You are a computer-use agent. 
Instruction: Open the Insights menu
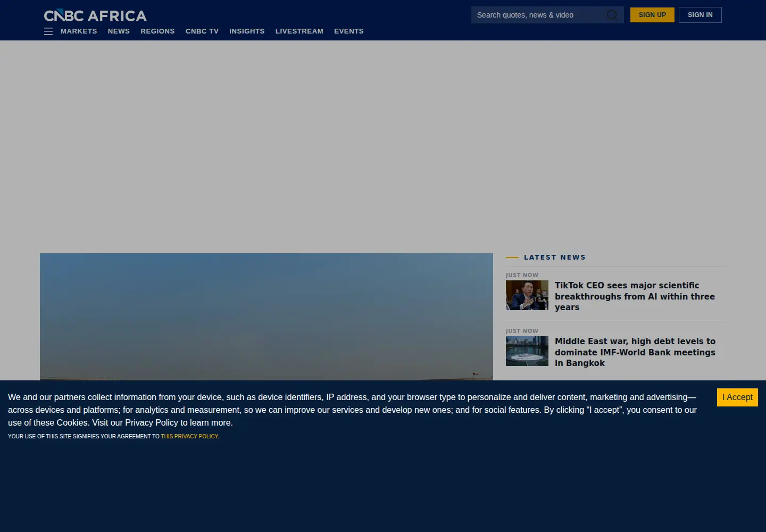coord(247,31)
